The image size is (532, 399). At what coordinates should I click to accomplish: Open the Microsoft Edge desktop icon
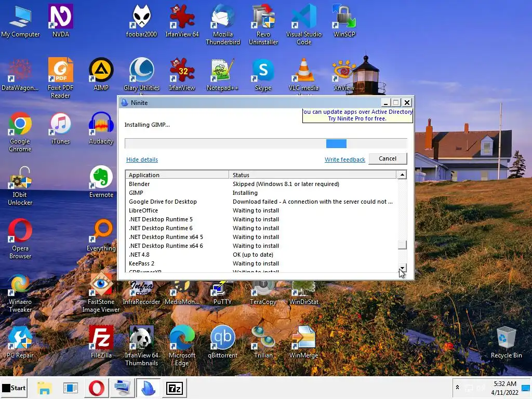coord(182,345)
